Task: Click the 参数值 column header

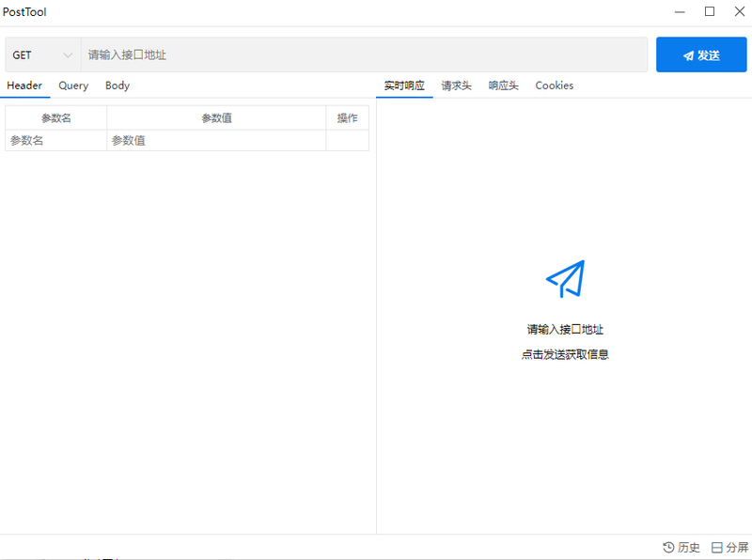Action: point(216,118)
